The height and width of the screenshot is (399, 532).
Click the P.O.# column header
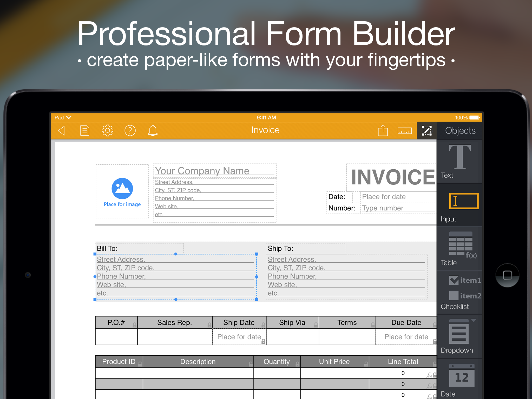tap(116, 322)
